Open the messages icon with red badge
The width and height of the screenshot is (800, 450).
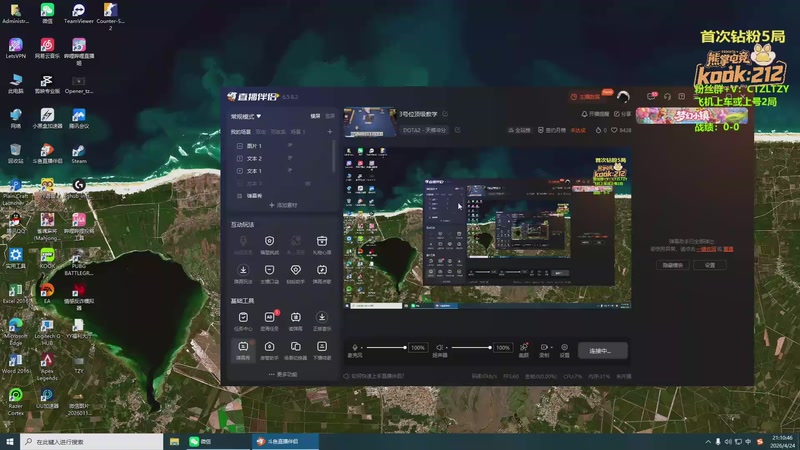click(x=652, y=96)
